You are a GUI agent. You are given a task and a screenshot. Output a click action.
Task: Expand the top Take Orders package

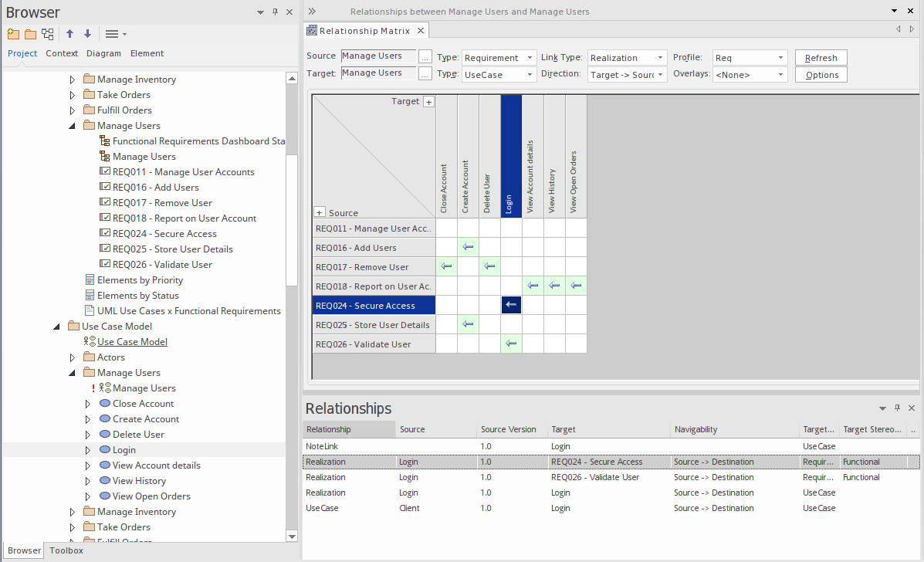pyautogui.click(x=72, y=95)
